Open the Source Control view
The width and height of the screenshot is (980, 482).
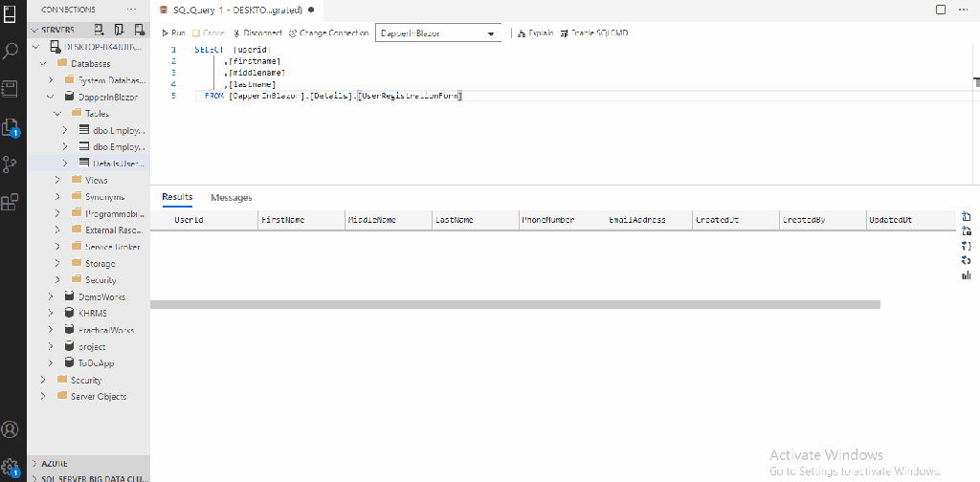coord(11,164)
